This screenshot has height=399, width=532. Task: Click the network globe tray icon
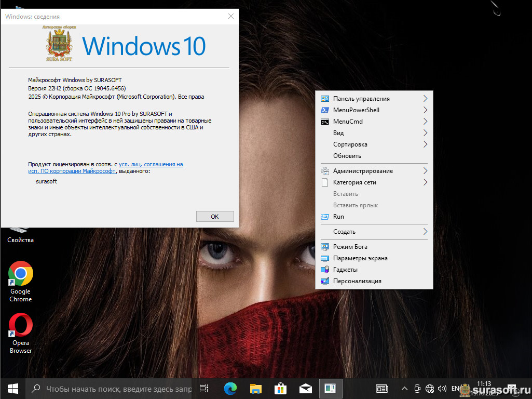coord(430,388)
